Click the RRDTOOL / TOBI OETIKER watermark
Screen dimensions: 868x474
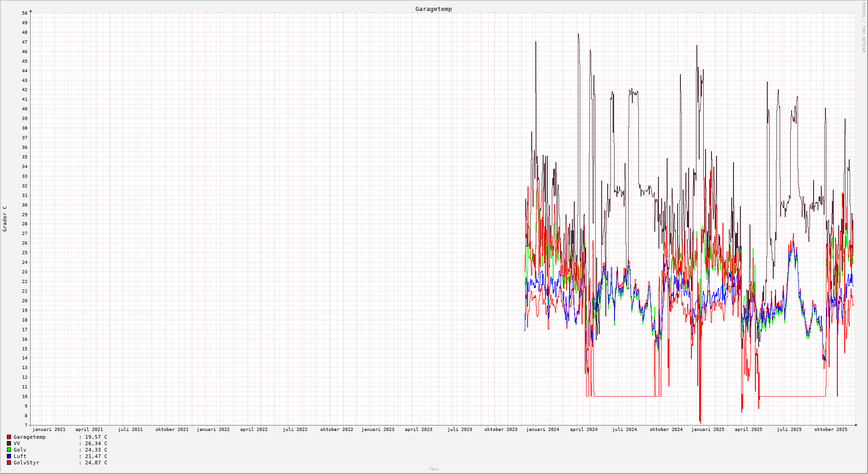(863, 27)
